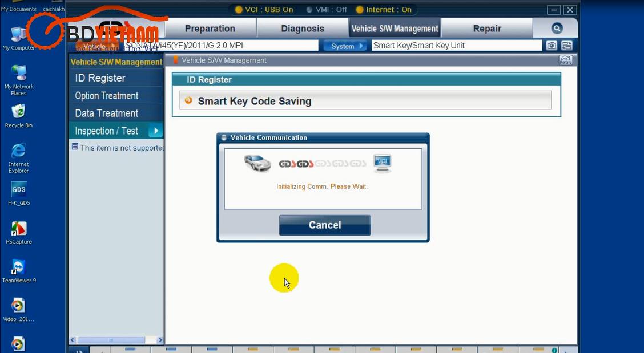Open My Computer desktop icon
This screenshot has width=644, height=353.
pos(18,39)
